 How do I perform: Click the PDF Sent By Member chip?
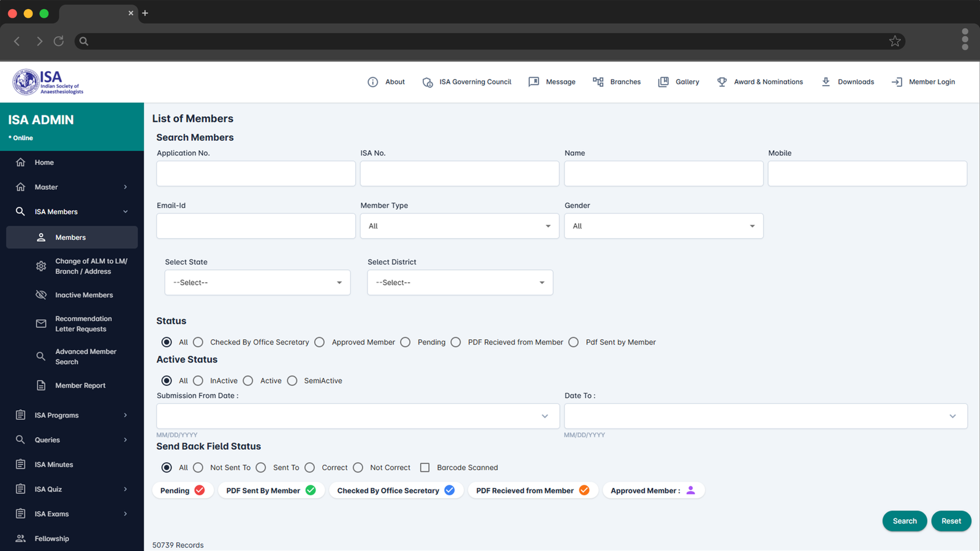pyautogui.click(x=271, y=490)
